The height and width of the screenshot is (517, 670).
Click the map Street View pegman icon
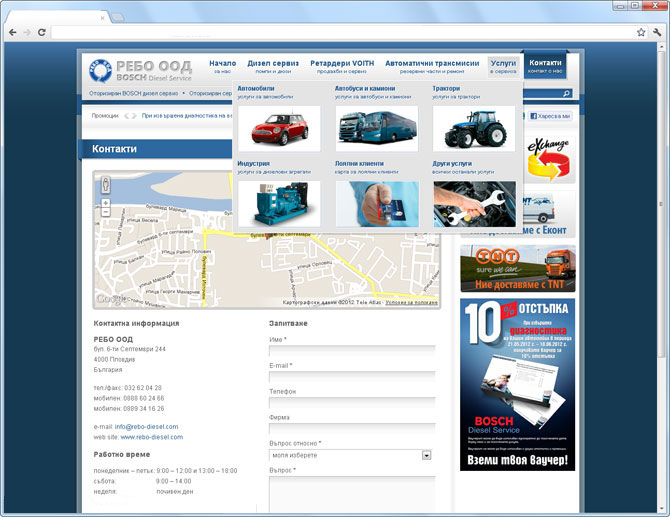tap(106, 185)
